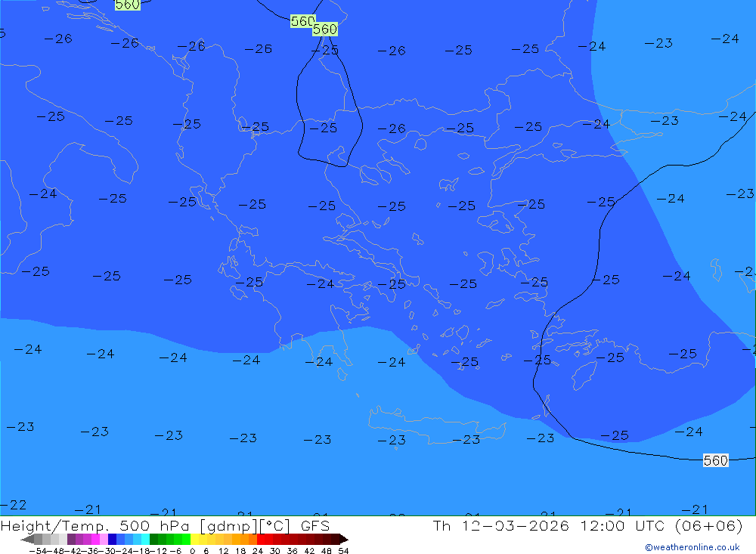The image size is (756, 554).
Task: Click the '48' legend tick label
Action: pyautogui.click(x=327, y=551)
